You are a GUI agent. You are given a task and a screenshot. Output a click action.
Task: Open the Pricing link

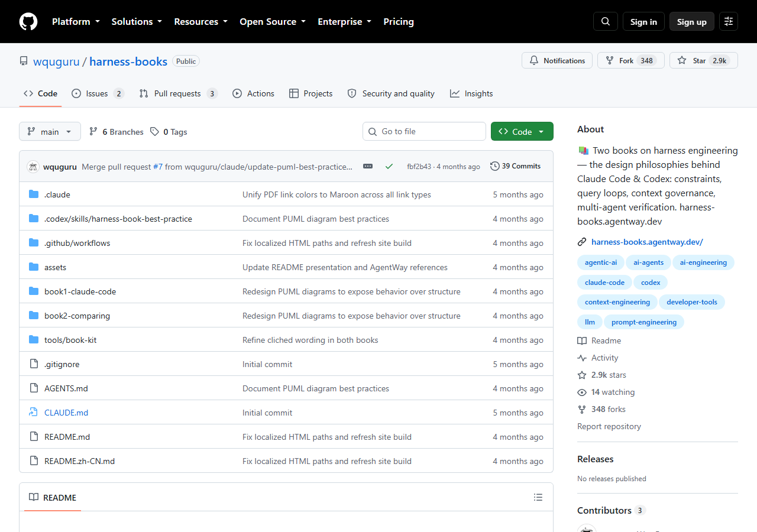coord(399,21)
